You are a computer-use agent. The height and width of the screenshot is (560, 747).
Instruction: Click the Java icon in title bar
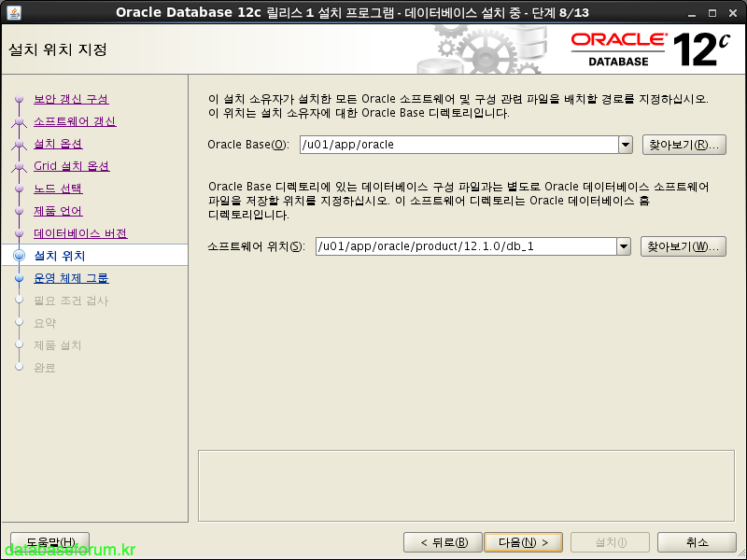point(13,11)
